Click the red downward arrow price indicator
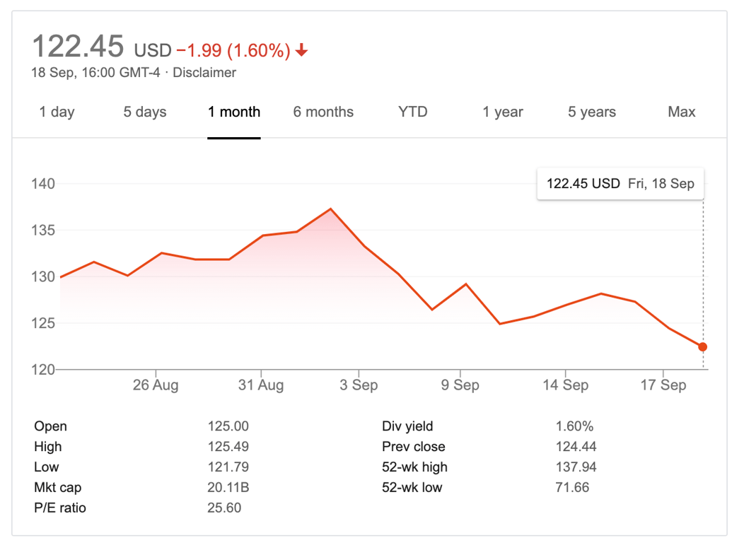This screenshot has height=543, width=756. click(302, 49)
